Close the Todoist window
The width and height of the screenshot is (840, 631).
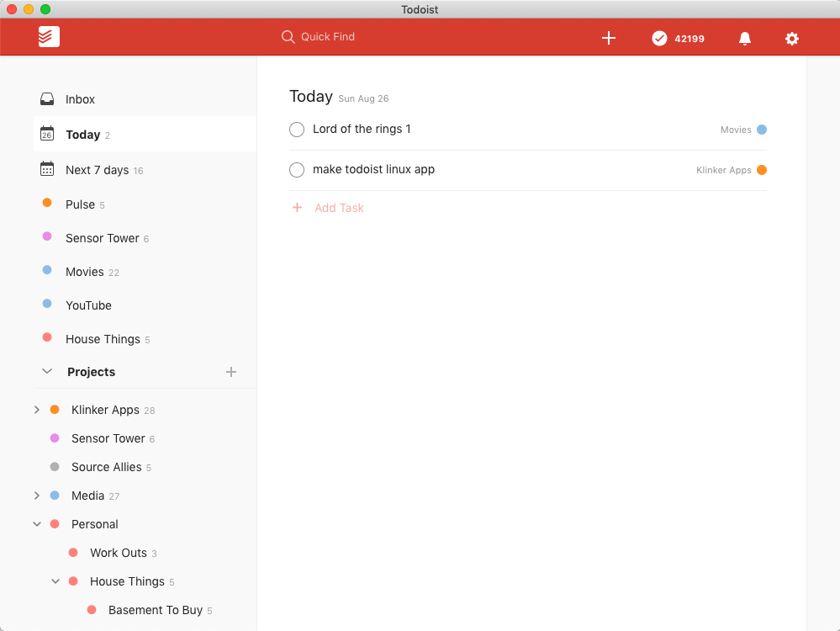coord(12,9)
